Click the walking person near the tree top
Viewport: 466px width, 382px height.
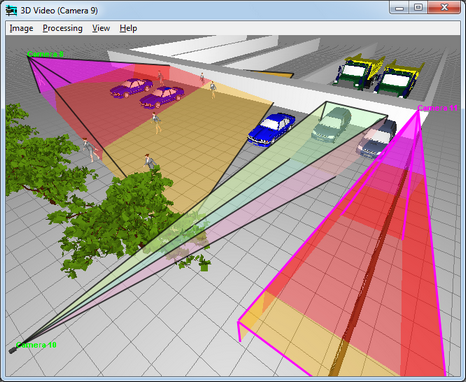click(150, 162)
